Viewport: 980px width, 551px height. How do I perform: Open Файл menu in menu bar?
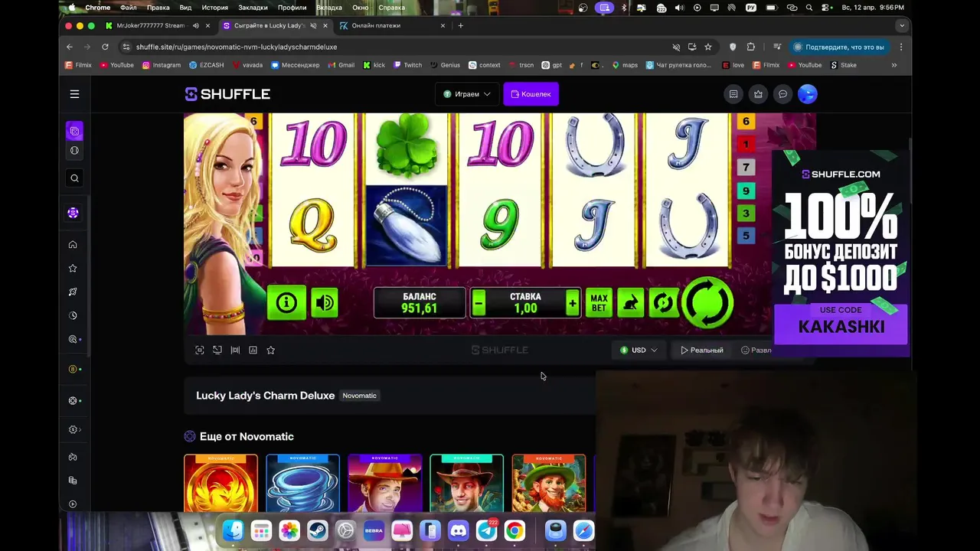[x=128, y=8]
